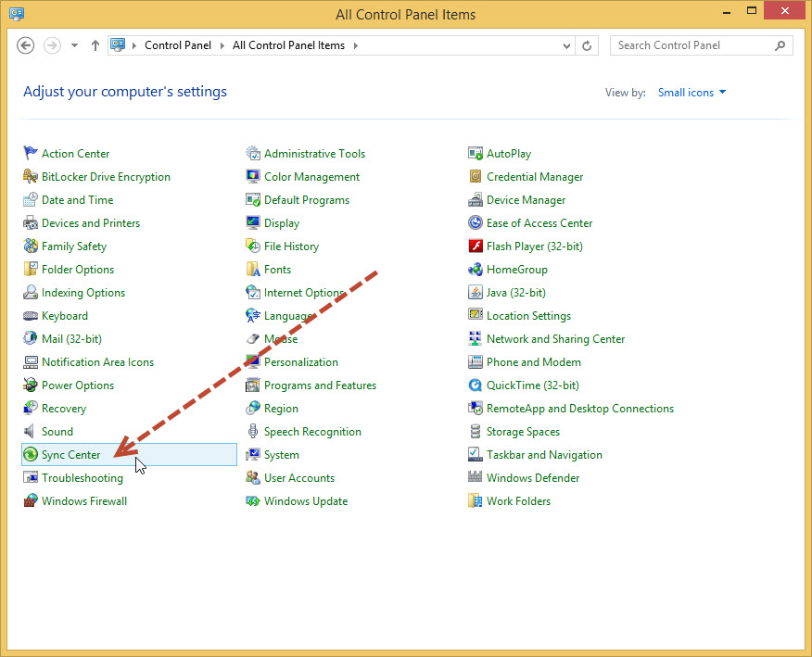Image resolution: width=812 pixels, height=657 pixels.
Task: Open the Windows Firewall icon
Action: pyautogui.click(x=31, y=501)
